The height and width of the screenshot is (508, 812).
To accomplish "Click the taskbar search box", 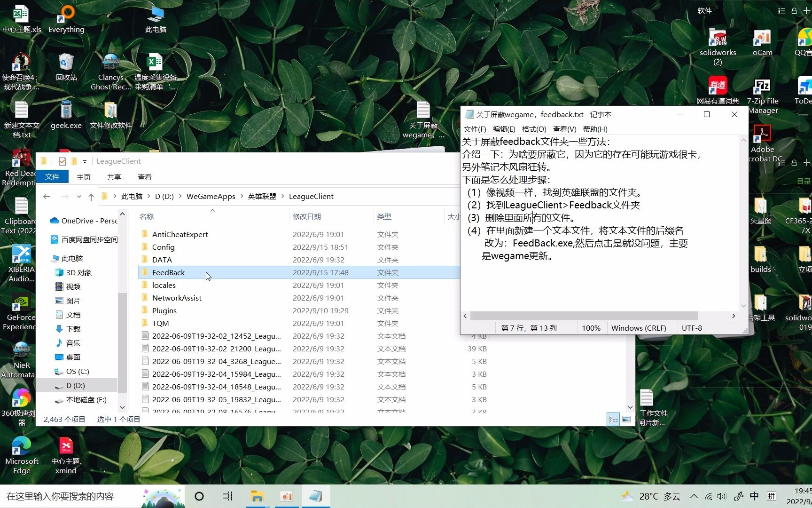I will (70, 496).
